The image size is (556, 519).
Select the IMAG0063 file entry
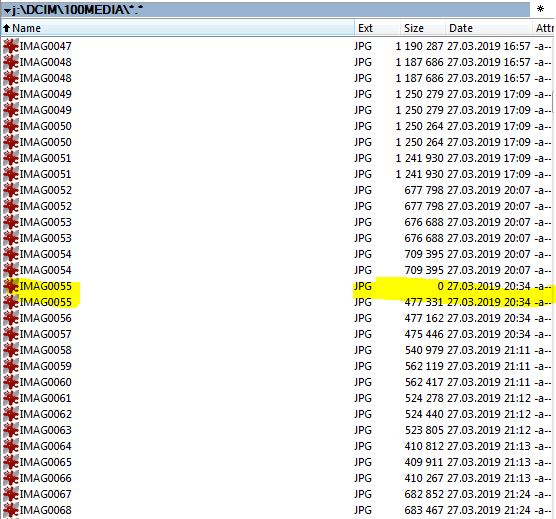point(277,430)
